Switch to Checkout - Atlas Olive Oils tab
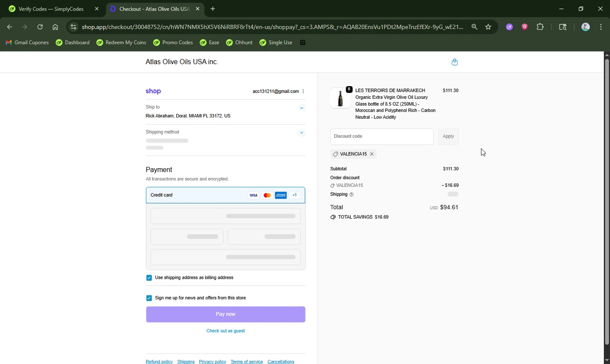 point(155,9)
